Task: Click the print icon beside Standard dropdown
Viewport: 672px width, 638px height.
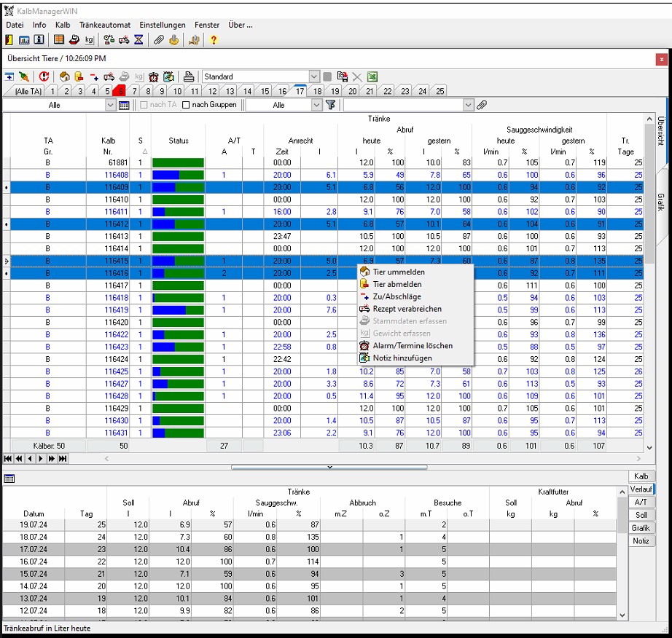Action: [x=189, y=76]
